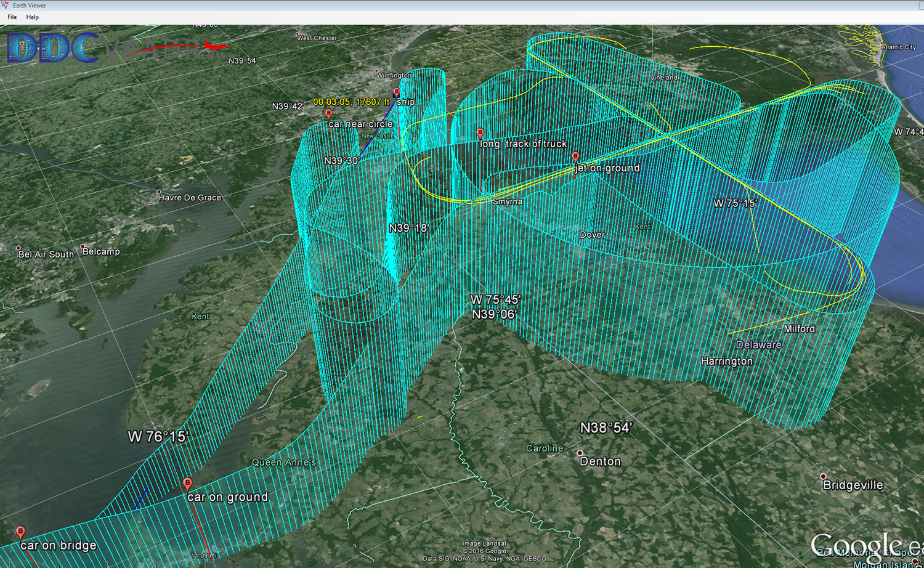Image resolution: width=924 pixels, height=568 pixels.
Task: Open the Help menu
Action: tap(33, 17)
